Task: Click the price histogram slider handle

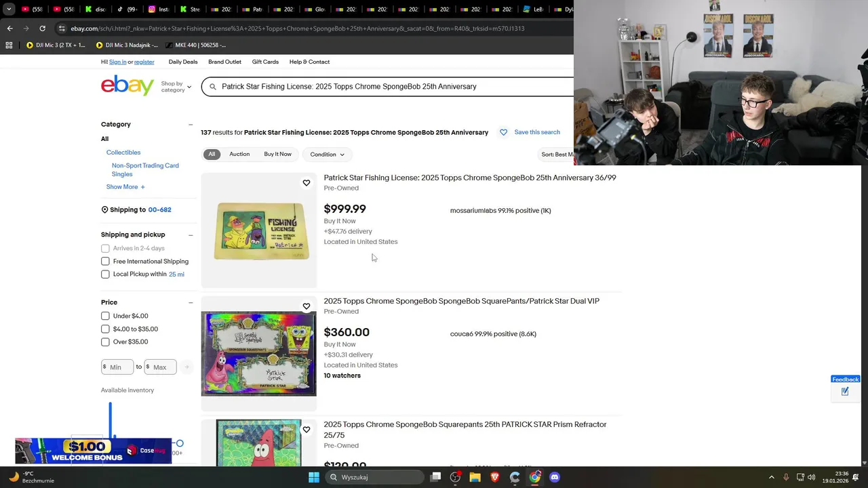Action: (x=180, y=443)
